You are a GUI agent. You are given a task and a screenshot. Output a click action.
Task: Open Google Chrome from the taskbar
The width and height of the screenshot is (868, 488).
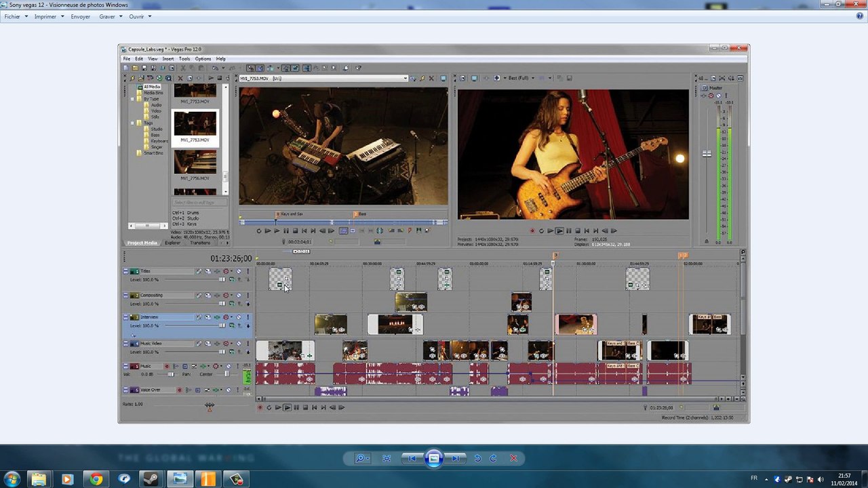[96, 479]
